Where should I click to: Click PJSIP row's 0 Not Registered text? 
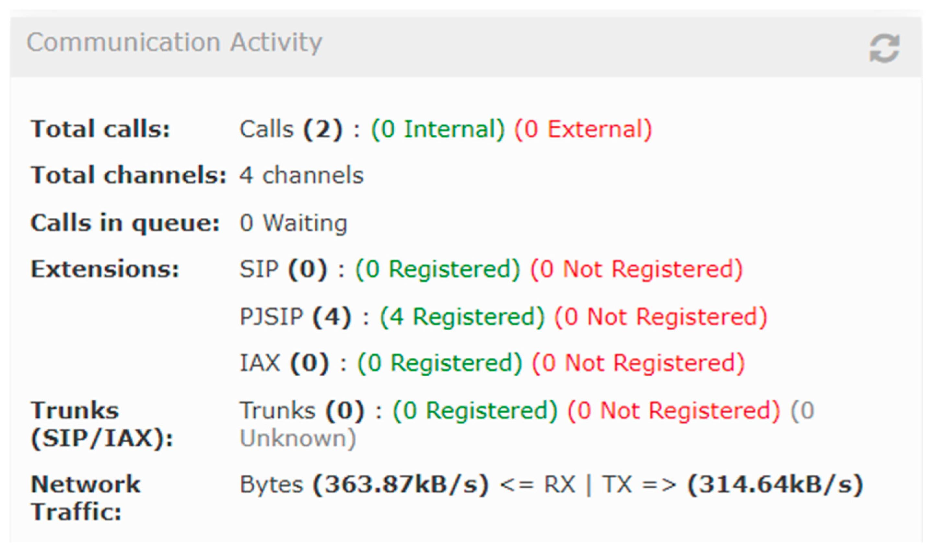(x=661, y=316)
